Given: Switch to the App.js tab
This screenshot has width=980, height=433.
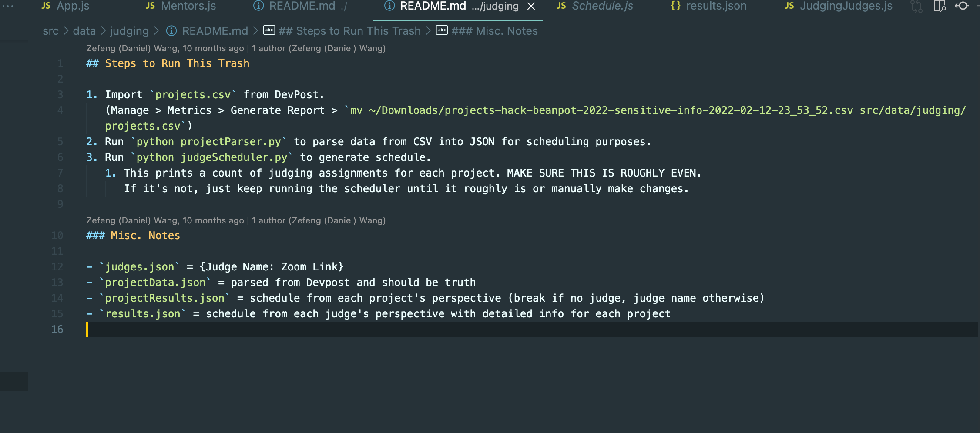Looking at the screenshot, I should click(74, 6).
